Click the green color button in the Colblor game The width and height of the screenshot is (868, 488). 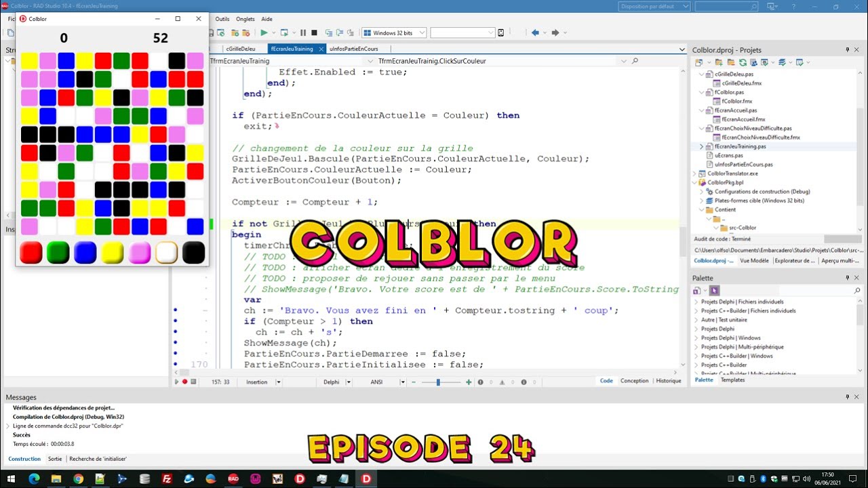(x=58, y=253)
